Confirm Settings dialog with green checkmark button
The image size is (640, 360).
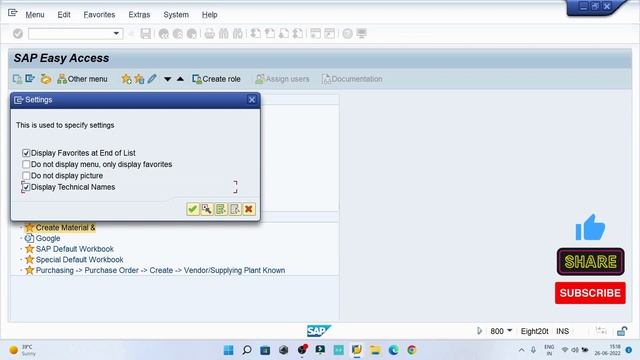click(x=193, y=209)
